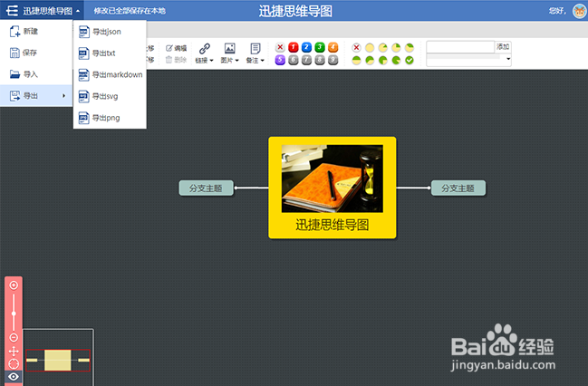
Task: Click the zoom slider handle
Action: pyautogui.click(x=14, y=314)
